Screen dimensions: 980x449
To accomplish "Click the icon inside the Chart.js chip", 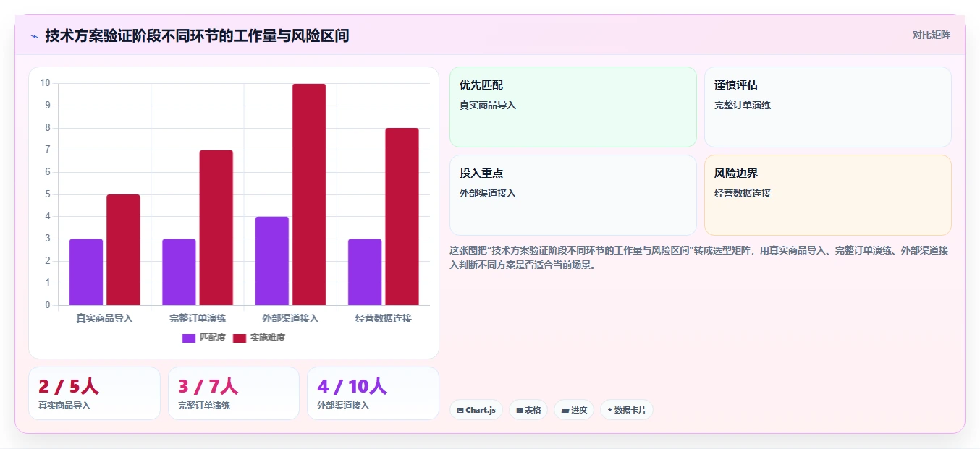I will coord(460,410).
